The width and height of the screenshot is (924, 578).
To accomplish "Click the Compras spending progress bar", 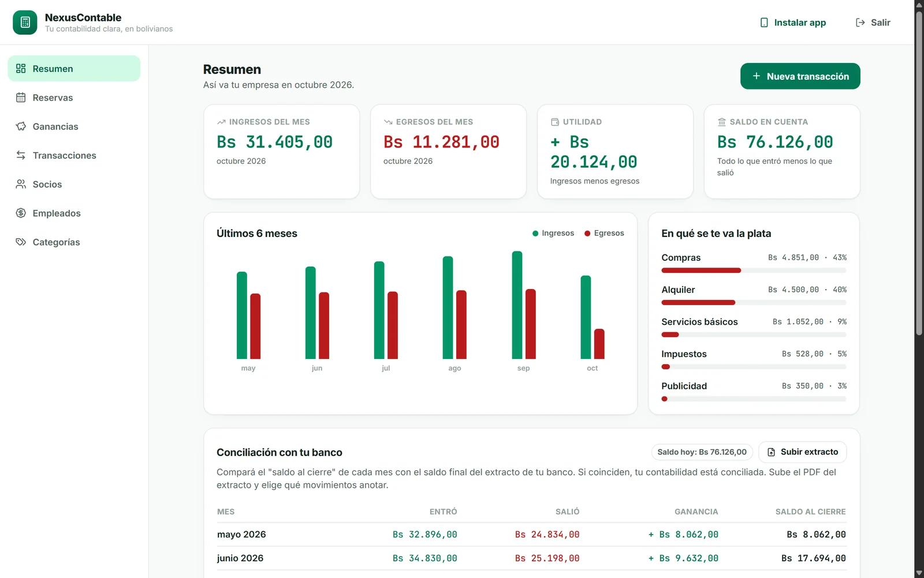I will point(754,271).
